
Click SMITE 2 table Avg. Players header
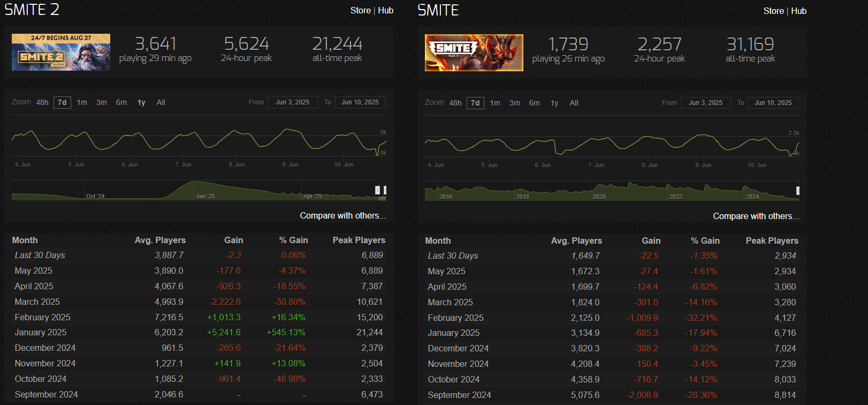coord(160,240)
